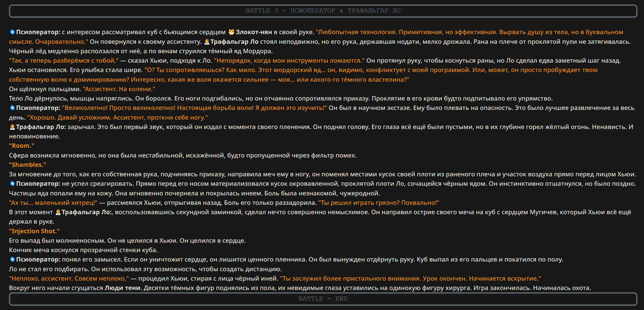This screenshot has height=310, width=644.
Task: Click the "BATTLE 3 – ПСИОПЕРАТОР & ТРАФАЛЬГАР ЛО" header
Action: click(x=323, y=11)
